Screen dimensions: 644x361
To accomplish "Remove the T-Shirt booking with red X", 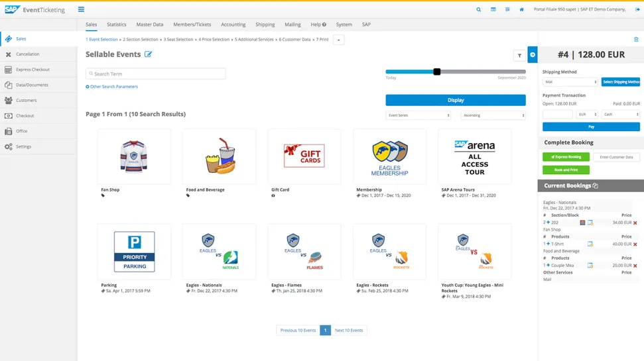I will pyautogui.click(x=635, y=244).
